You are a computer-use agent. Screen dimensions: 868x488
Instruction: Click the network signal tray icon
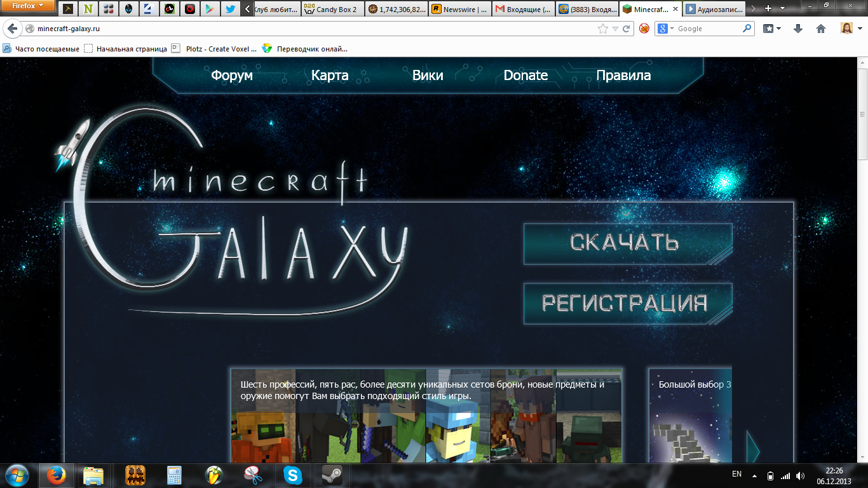pyautogui.click(x=785, y=475)
